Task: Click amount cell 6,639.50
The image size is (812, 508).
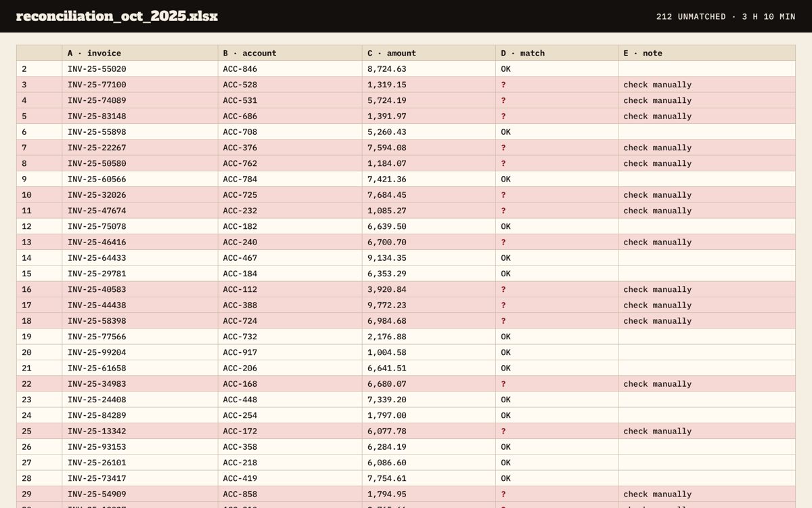Action: click(x=429, y=226)
